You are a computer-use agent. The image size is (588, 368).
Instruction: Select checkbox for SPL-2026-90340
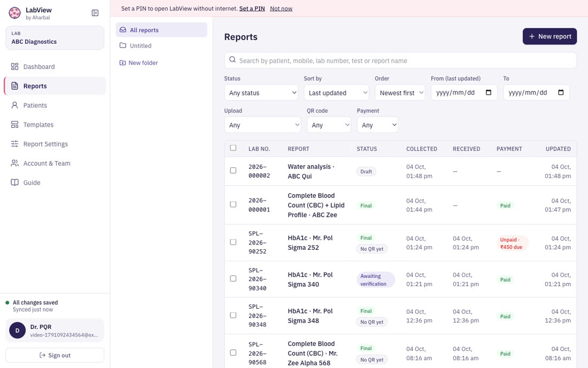point(233,278)
